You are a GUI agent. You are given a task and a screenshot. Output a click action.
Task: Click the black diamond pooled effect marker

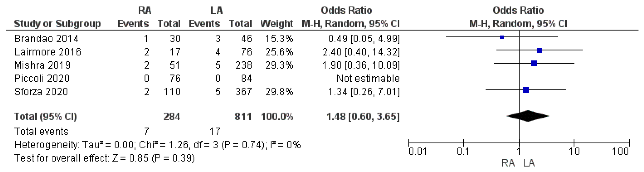528,116
